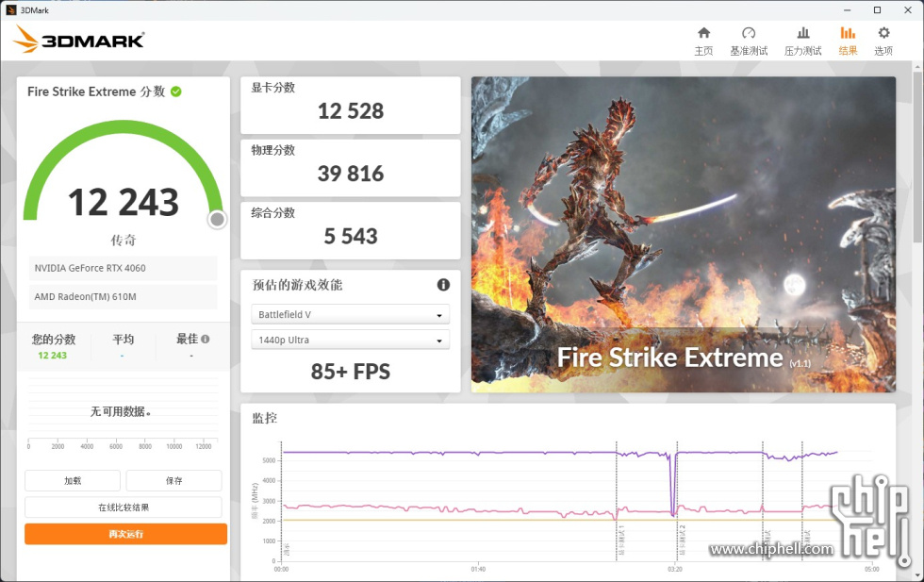Click 3DMark app icon in title bar
924x582 pixels.
(10, 10)
